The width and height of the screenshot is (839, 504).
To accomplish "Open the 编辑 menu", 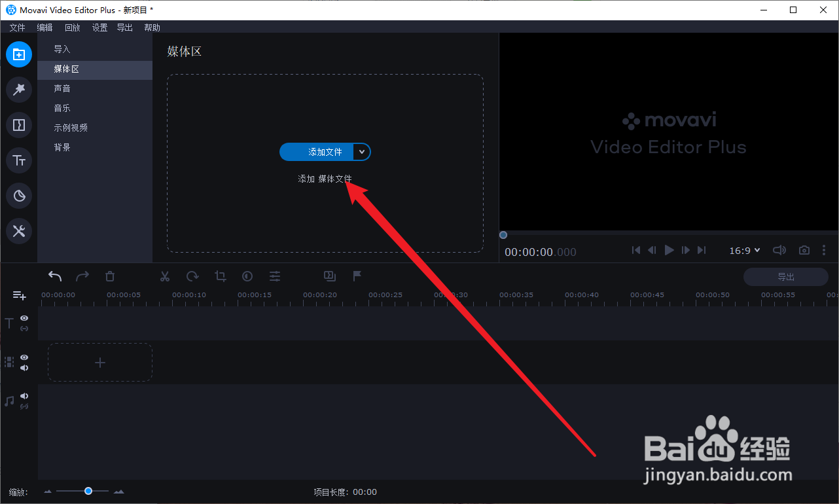I will [x=45, y=27].
